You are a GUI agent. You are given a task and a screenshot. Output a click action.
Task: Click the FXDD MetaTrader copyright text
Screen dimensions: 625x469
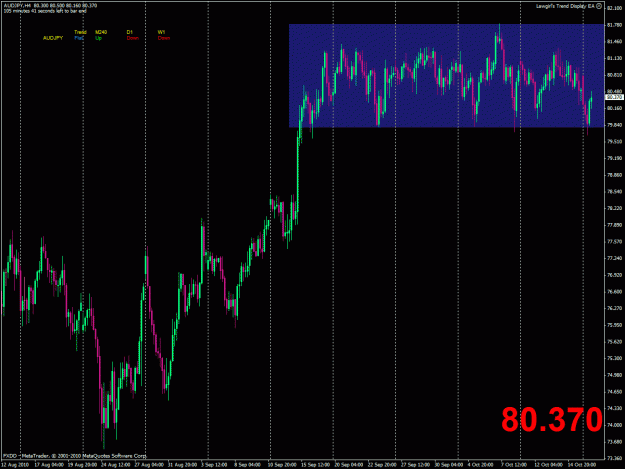point(75,456)
